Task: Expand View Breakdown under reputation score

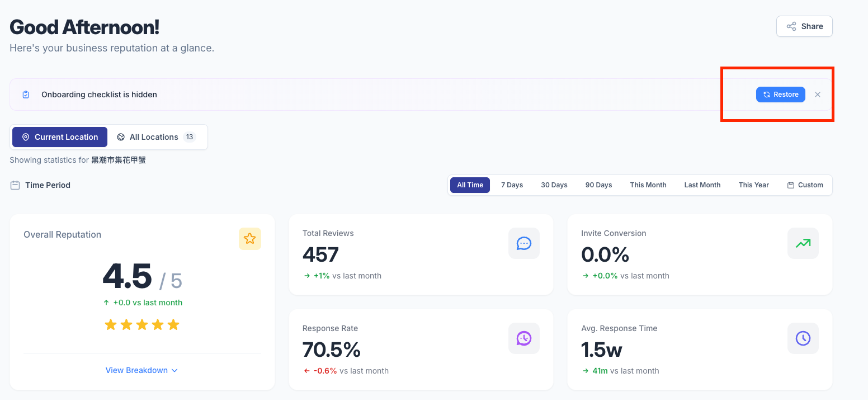Action: click(142, 370)
